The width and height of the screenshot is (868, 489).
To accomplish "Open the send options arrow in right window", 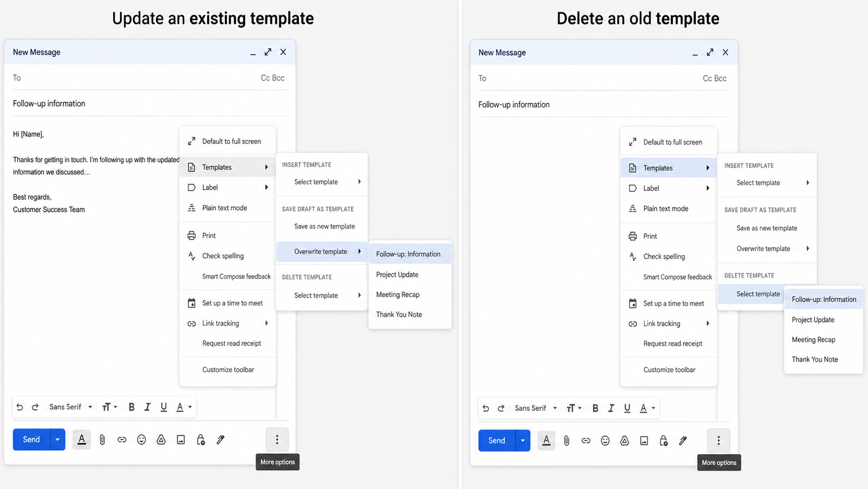I will (x=523, y=441).
